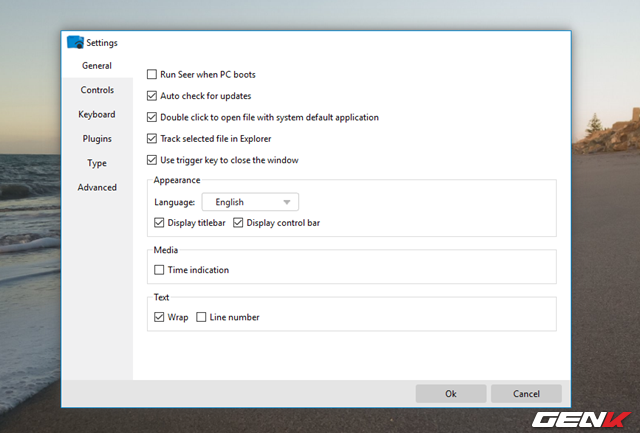This screenshot has width=640, height=433.
Task: Uncheck Auto check for updates
Action: 152,96
